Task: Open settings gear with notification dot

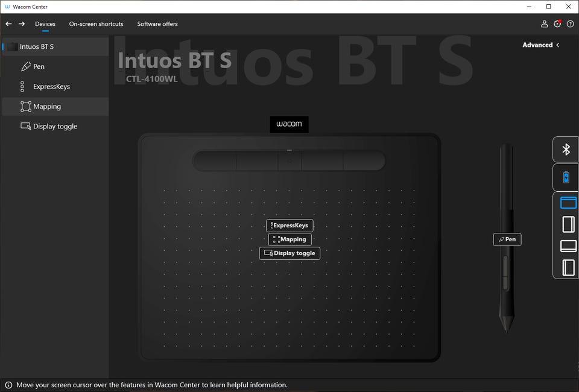Action: coord(557,24)
